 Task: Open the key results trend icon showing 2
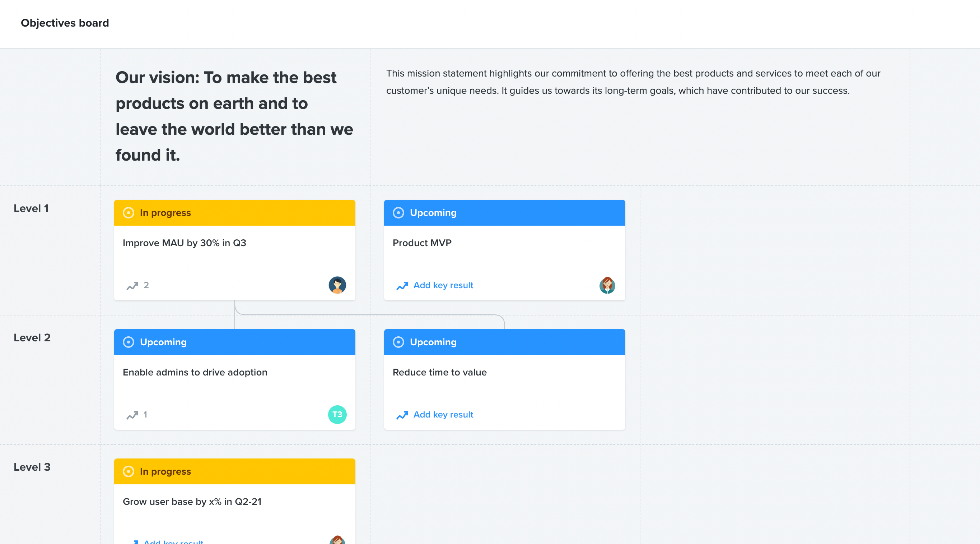(x=132, y=286)
